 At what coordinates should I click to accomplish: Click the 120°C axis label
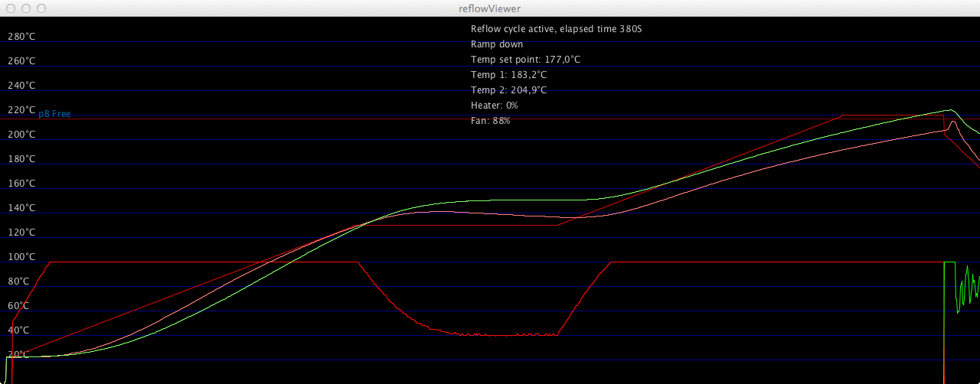click(x=21, y=233)
